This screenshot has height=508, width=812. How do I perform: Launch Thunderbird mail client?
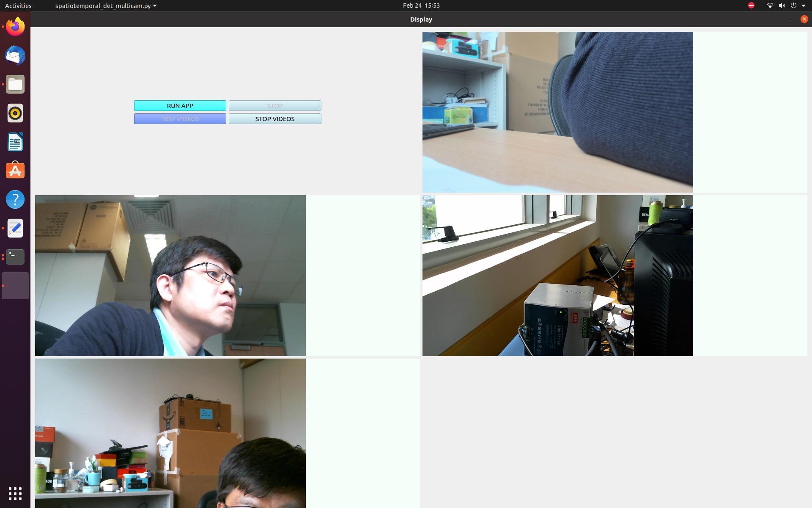point(15,56)
